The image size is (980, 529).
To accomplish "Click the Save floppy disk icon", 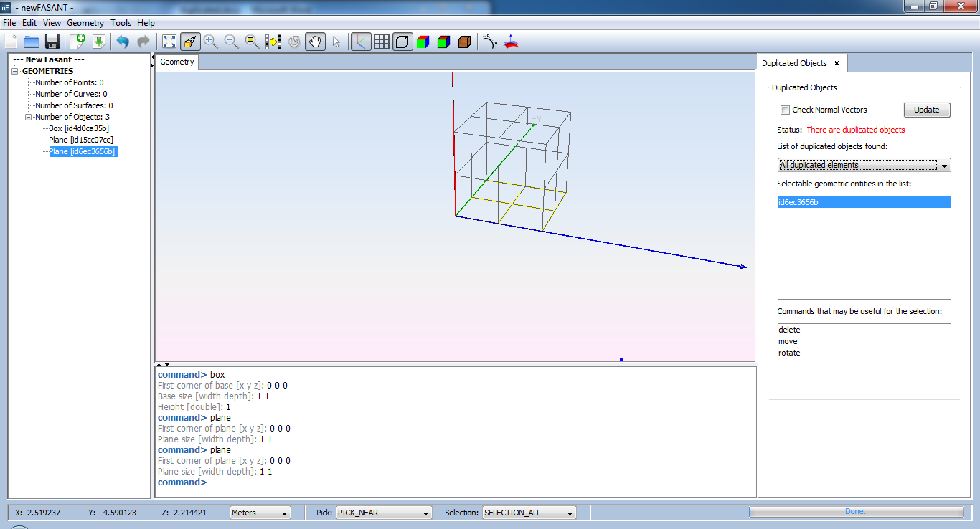I will [52, 42].
